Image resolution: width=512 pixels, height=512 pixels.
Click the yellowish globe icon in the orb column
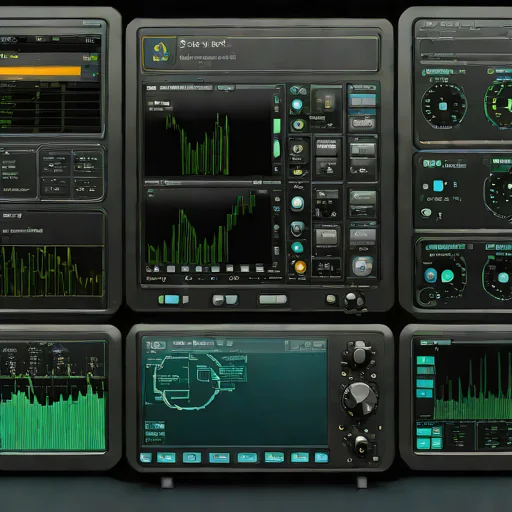[297, 149]
